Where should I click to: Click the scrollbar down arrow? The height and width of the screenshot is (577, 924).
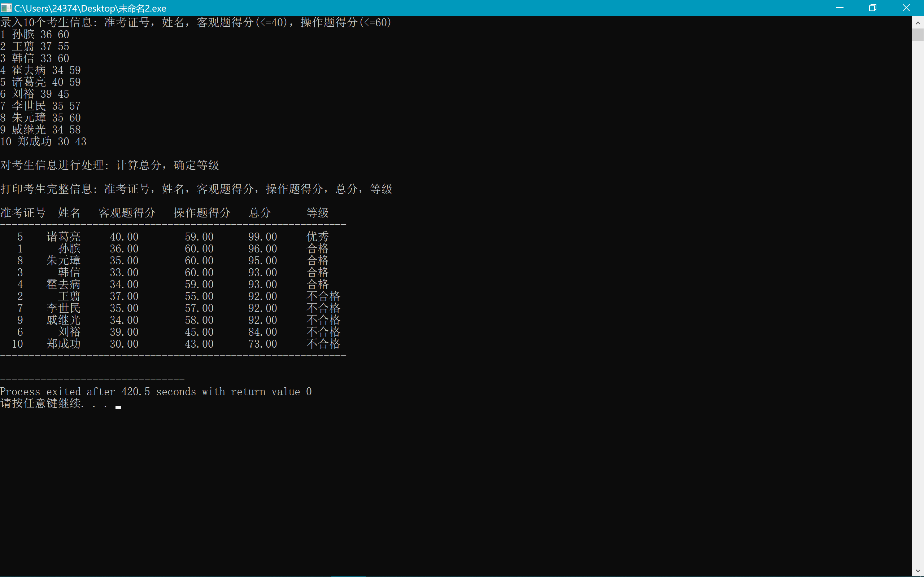coord(918,571)
